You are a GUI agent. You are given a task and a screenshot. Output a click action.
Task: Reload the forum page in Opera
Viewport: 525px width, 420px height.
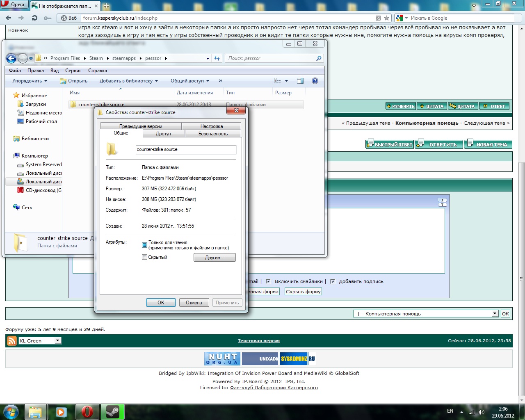[x=34, y=18]
